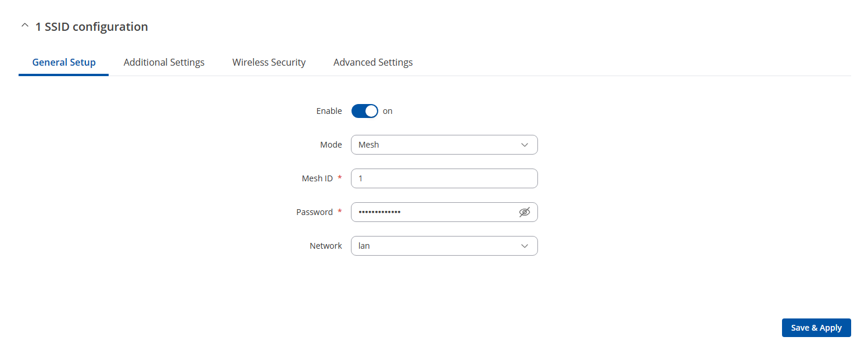The height and width of the screenshot is (351, 868).
Task: Click the Mode field label
Action: [x=331, y=145]
